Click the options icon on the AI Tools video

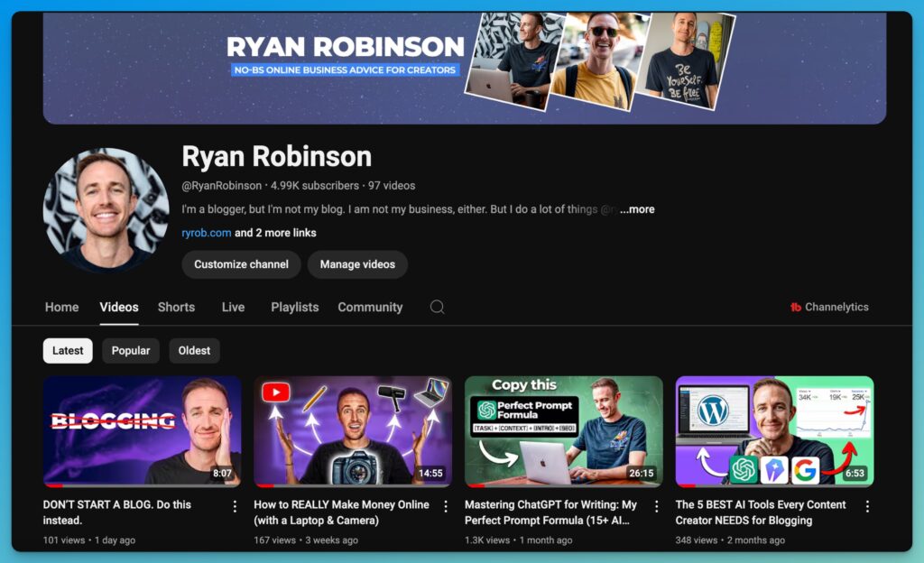(867, 507)
